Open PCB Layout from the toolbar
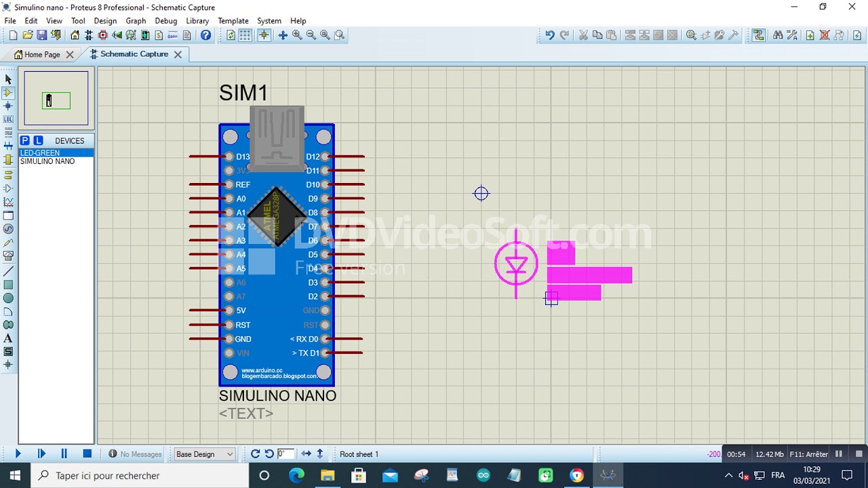868x488 pixels. click(103, 35)
